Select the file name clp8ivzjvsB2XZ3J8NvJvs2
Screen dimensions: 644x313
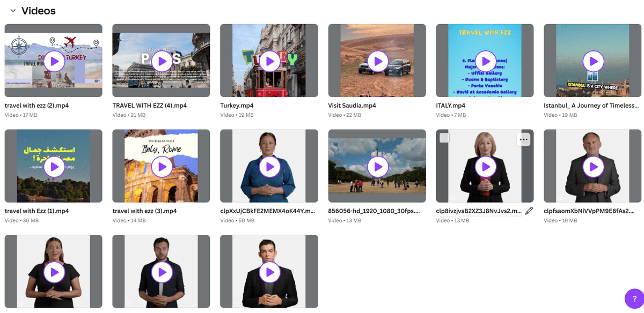click(479, 211)
